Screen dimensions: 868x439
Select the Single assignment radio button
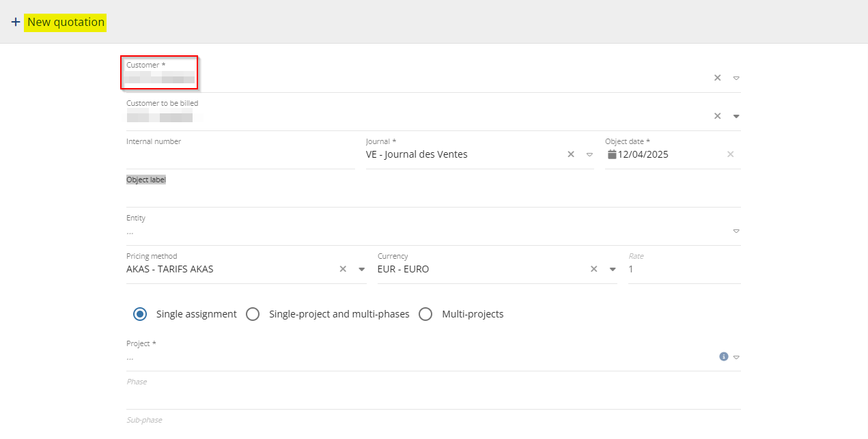click(140, 314)
